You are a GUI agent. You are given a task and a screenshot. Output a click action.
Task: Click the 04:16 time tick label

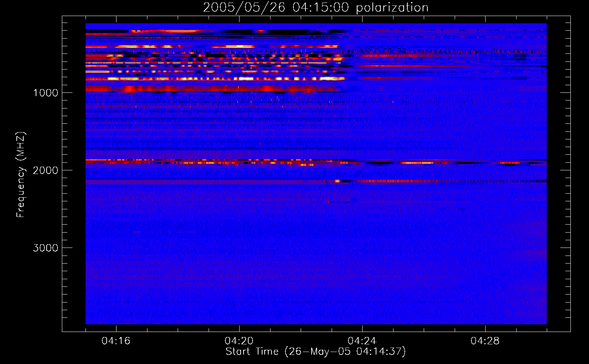coord(116,341)
